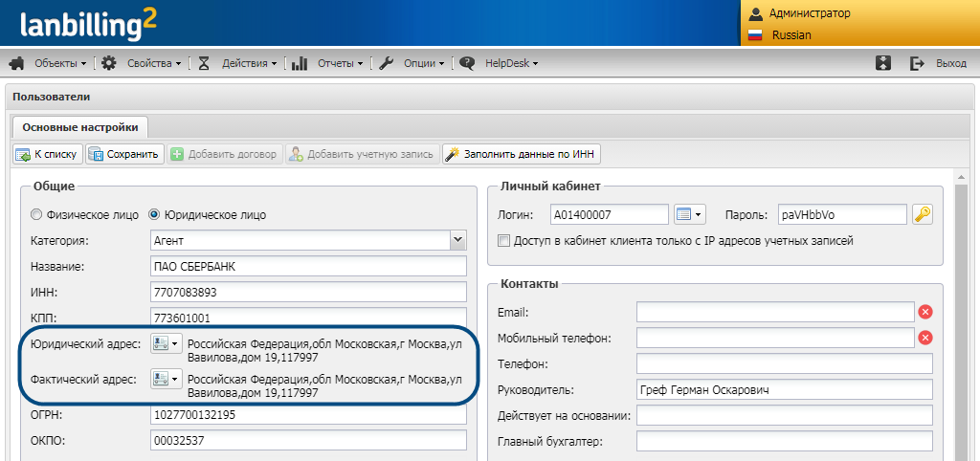Select the Юридическое лицо radio button
980x461 pixels.
point(153,215)
